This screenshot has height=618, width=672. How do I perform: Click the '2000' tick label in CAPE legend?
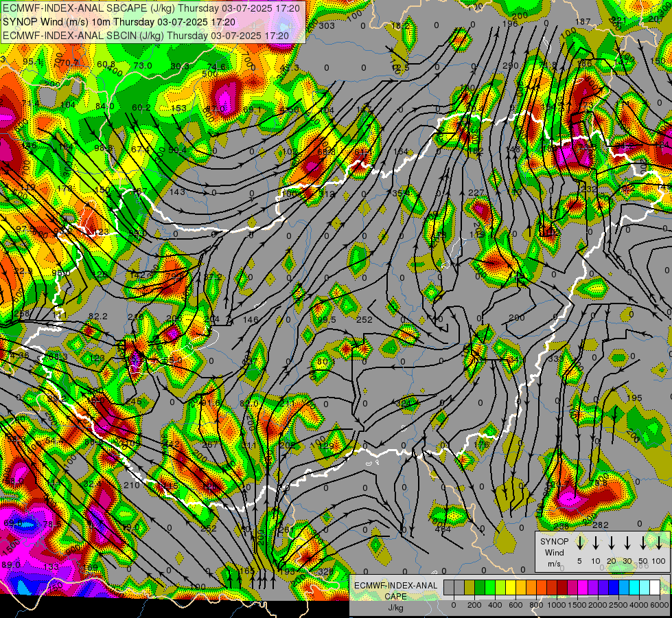[x=598, y=605]
